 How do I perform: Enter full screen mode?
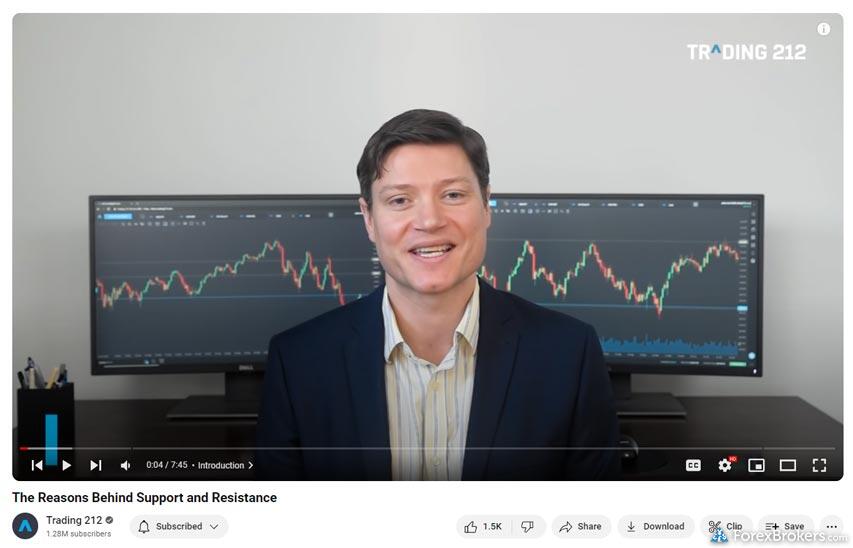819,465
